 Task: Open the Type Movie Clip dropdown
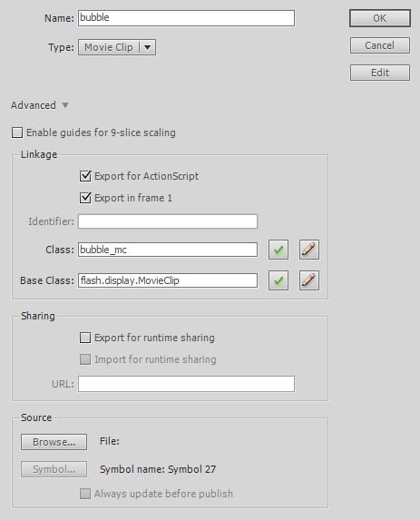[x=117, y=47]
